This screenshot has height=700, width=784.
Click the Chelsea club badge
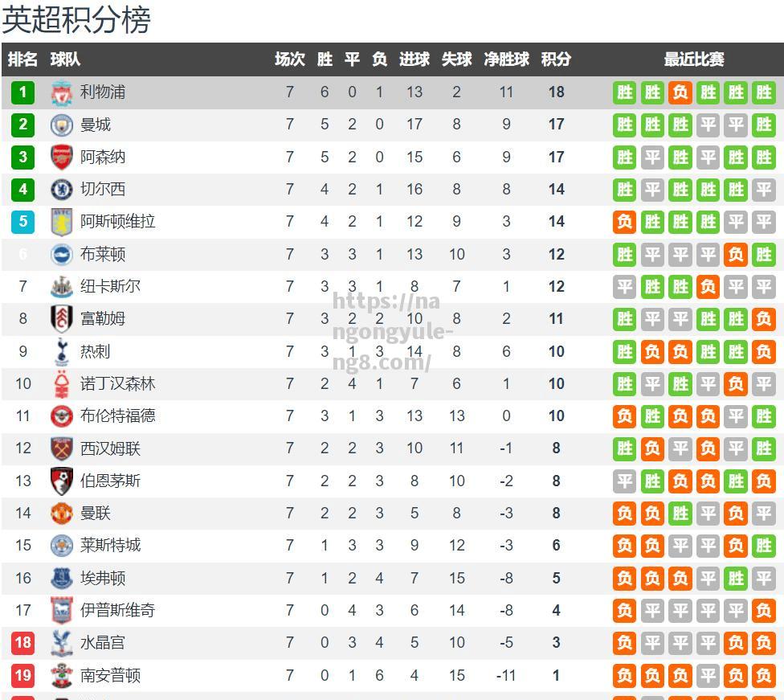[62, 189]
